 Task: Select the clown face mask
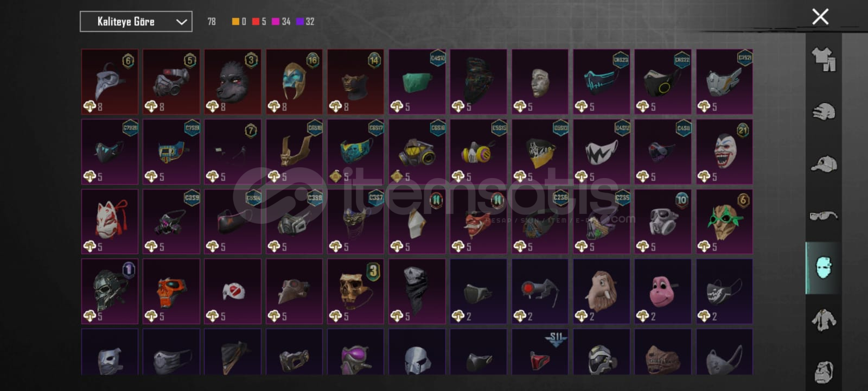pos(724,152)
